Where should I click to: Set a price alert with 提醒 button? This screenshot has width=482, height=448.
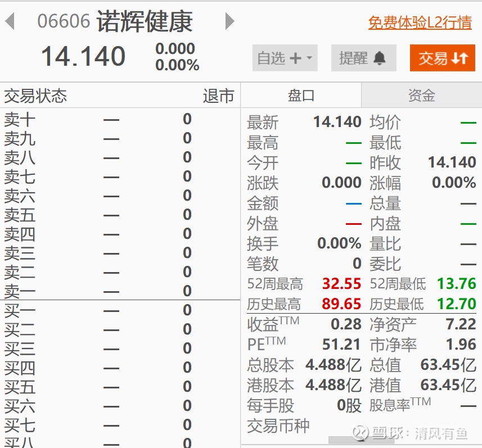pyautogui.click(x=364, y=58)
